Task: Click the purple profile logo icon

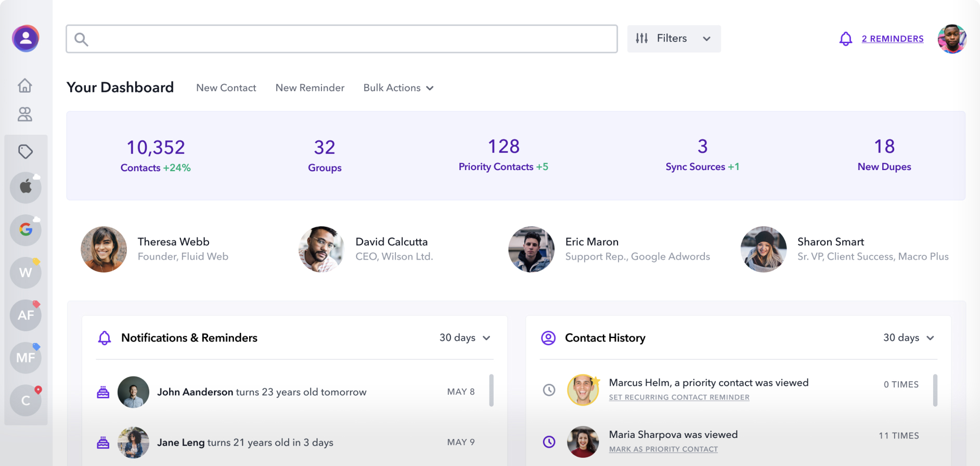Action: tap(25, 38)
